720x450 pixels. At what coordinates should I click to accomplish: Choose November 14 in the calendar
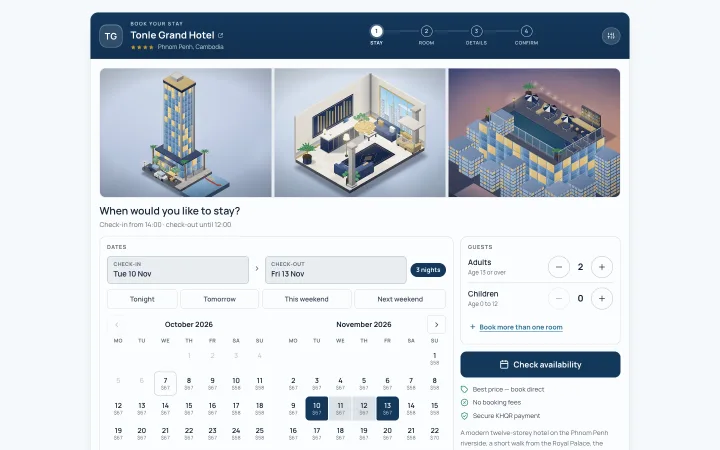[411, 408]
